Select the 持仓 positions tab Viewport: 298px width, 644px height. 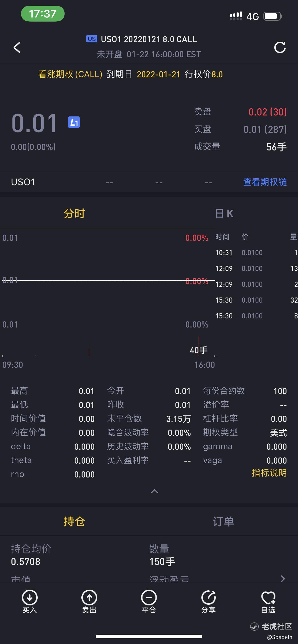coord(74,522)
